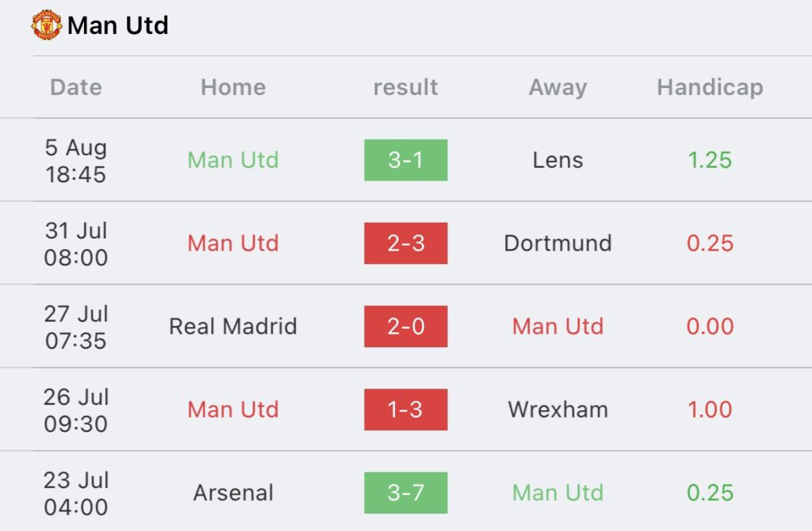Screen dimensions: 812x531
Task: Select the Handicap column header
Action: 710,87
